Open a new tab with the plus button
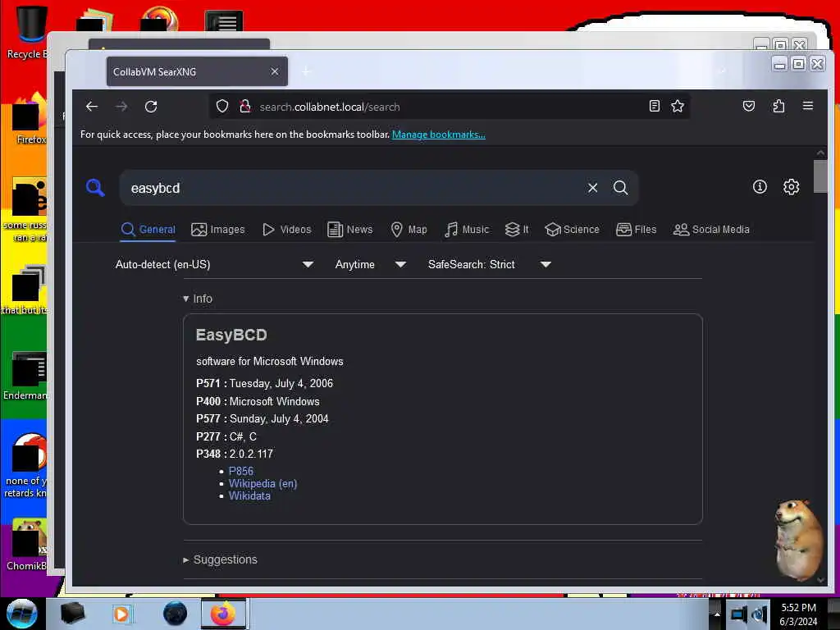The image size is (840, 630). tap(307, 71)
